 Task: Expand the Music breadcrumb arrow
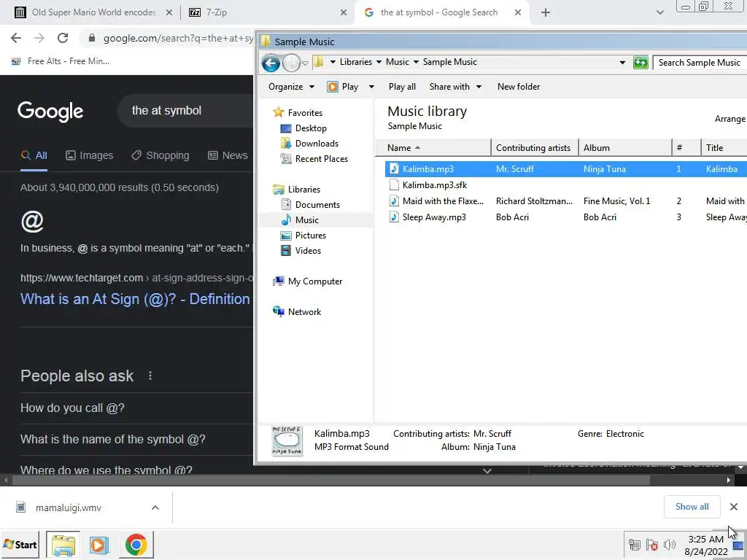(416, 62)
